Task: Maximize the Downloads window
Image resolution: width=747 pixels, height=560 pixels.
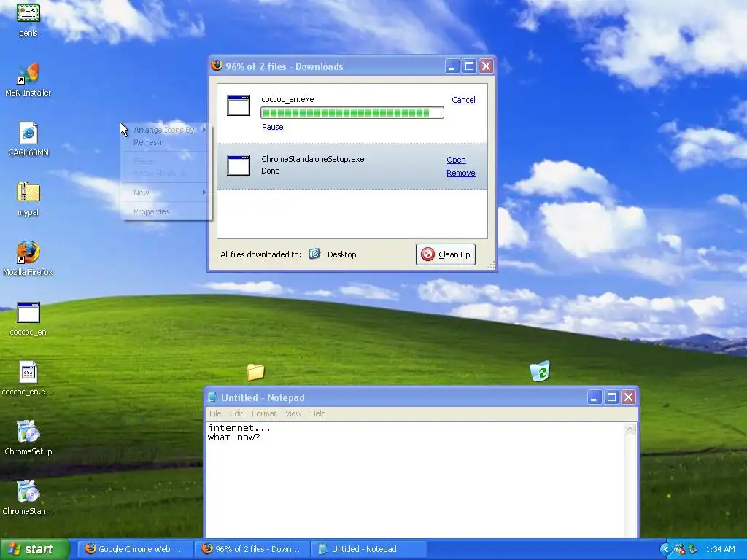Action: click(x=469, y=66)
